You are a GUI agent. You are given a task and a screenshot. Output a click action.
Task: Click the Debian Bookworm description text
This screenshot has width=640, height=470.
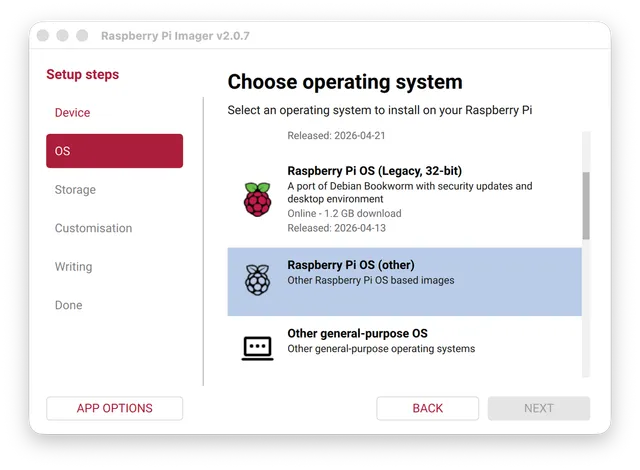410,193
